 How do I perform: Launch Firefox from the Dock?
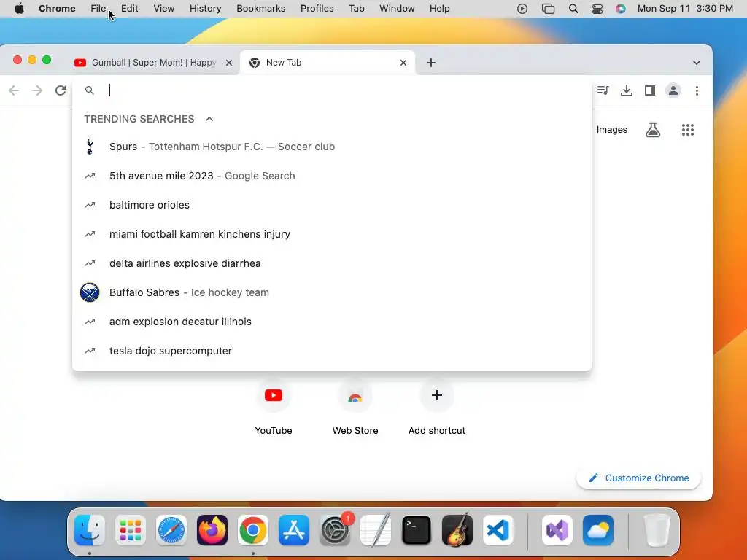click(x=212, y=530)
